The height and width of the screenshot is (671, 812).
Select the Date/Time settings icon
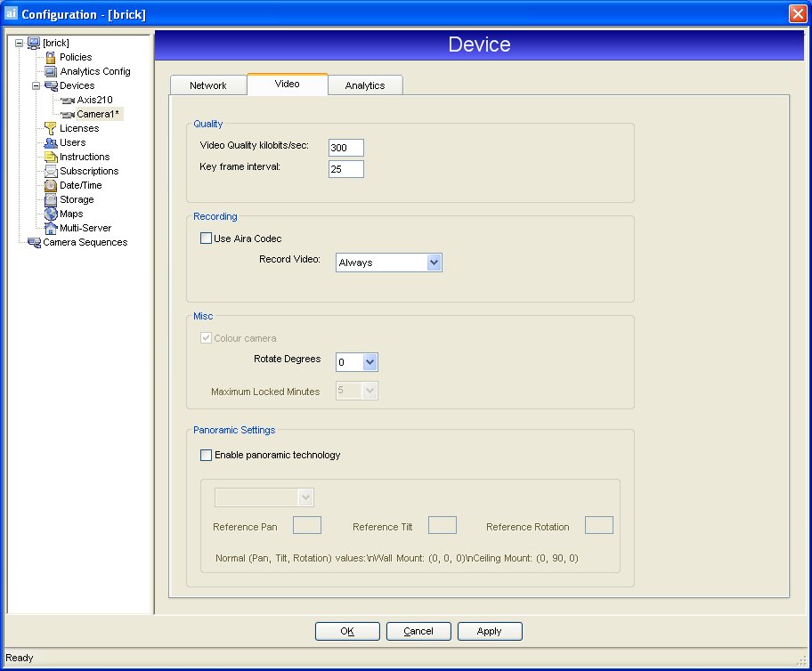[x=51, y=185]
